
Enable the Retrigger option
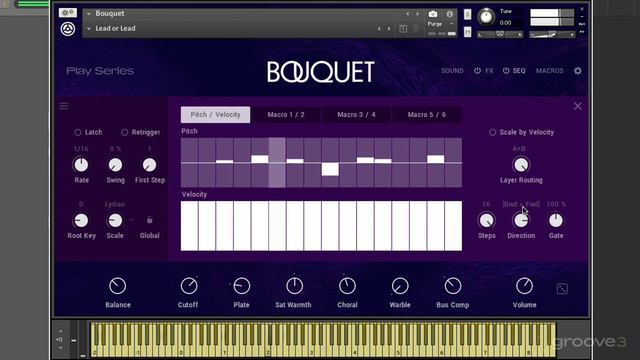(x=124, y=132)
